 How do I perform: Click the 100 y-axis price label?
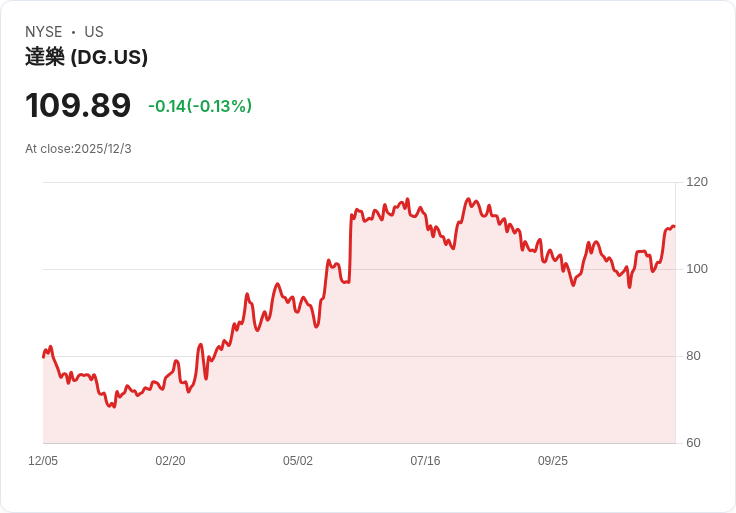[x=697, y=269]
